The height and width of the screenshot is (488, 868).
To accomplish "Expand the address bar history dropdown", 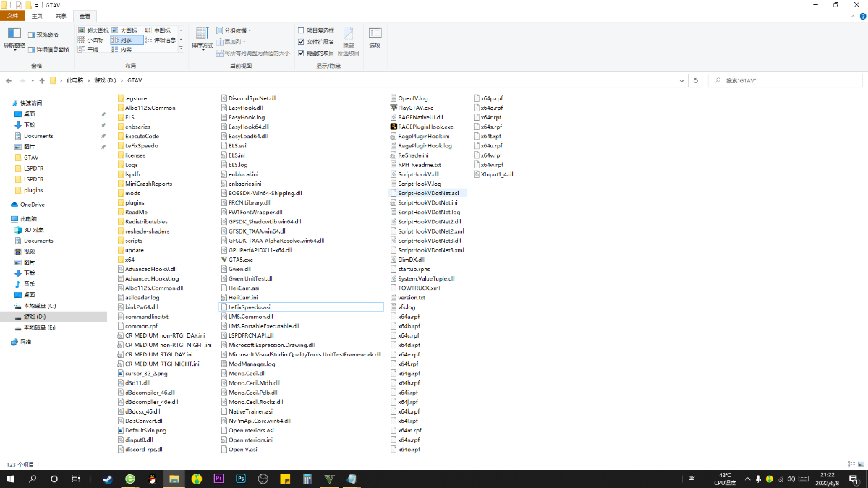I will click(682, 80).
